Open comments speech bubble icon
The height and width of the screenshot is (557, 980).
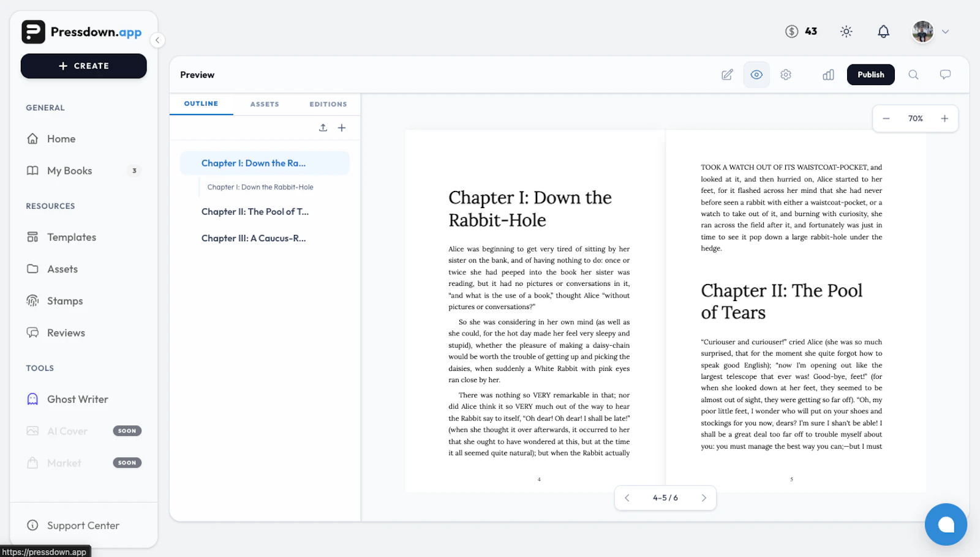click(945, 75)
